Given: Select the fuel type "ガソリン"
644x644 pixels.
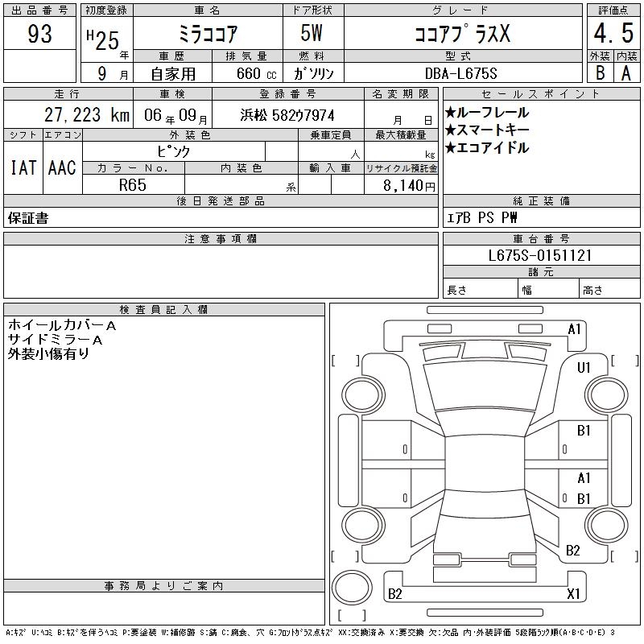Looking at the screenshot, I should coord(313,73).
